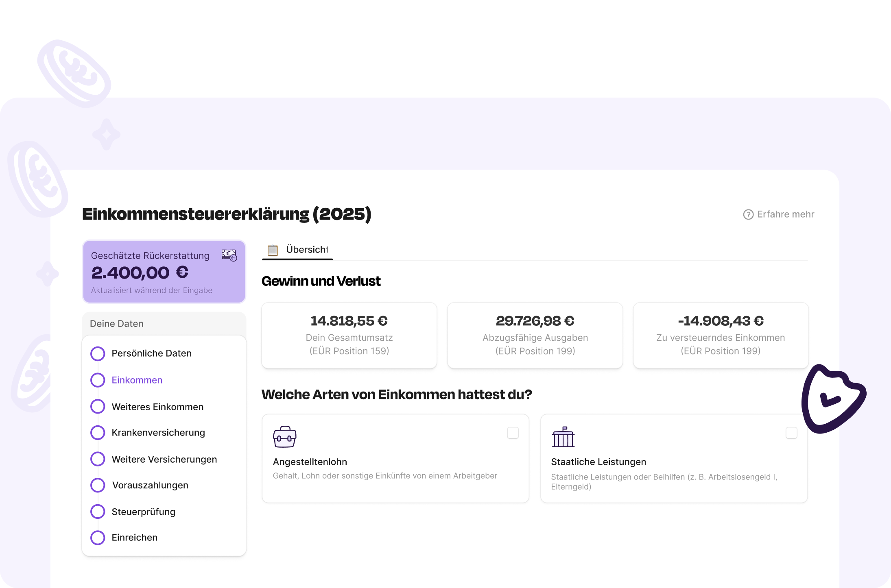
Task: Go to the Steuerprüfung step
Action: 144,512
